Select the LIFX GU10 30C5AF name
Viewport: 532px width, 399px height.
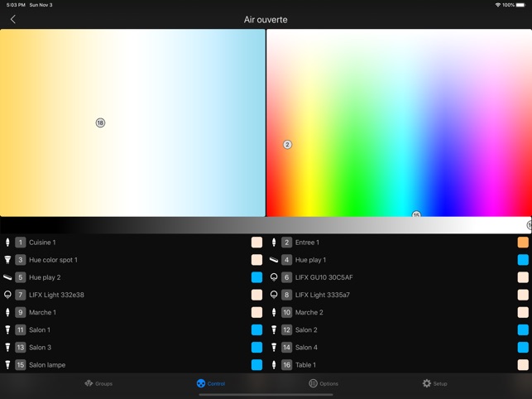click(x=324, y=277)
